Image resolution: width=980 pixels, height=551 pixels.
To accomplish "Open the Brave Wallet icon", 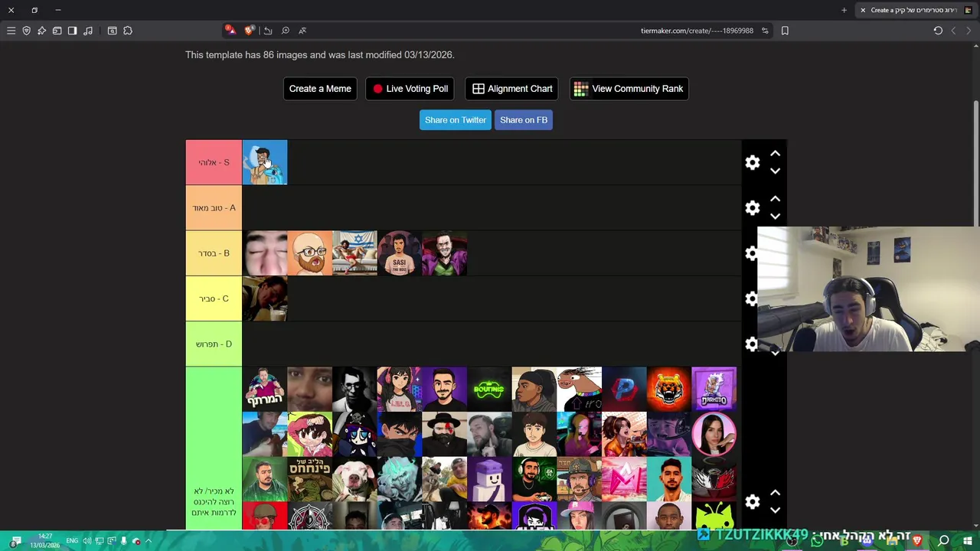I will click(x=57, y=31).
